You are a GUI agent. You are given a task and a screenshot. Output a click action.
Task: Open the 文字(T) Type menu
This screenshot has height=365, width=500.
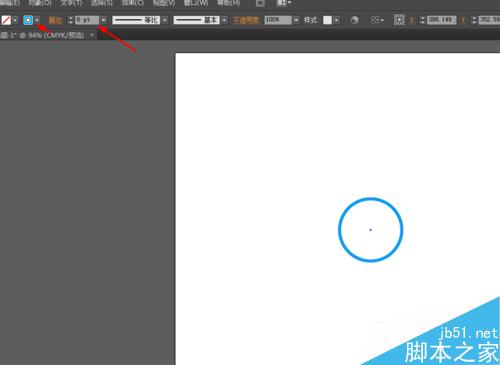[71, 3]
